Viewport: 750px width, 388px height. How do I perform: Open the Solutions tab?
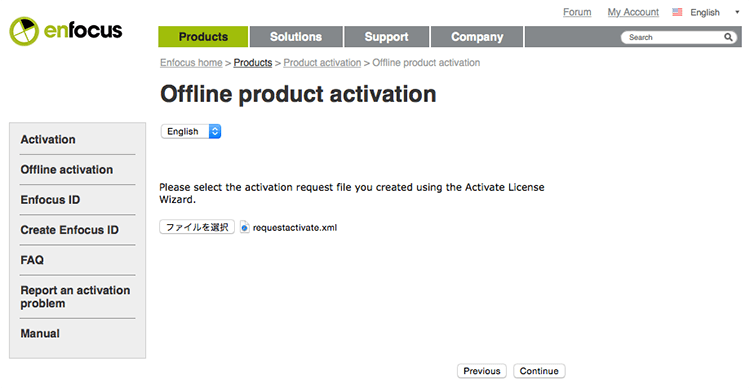coord(296,37)
